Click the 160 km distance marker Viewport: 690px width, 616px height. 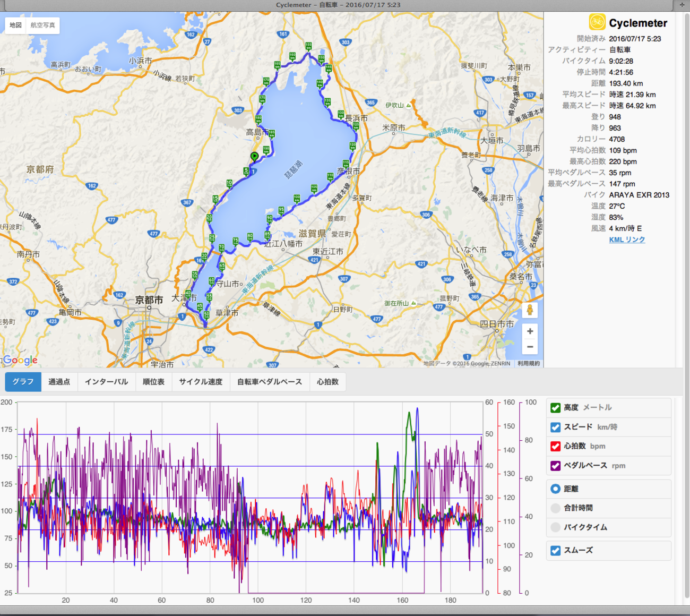pyautogui.click(x=292, y=56)
